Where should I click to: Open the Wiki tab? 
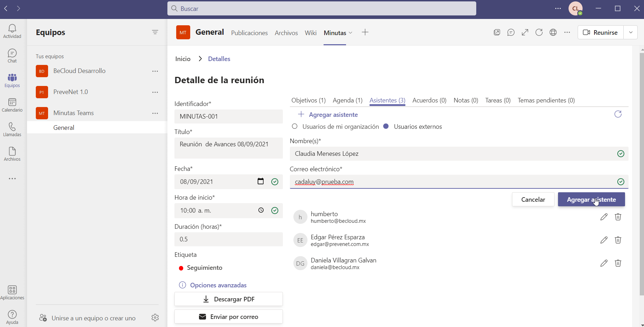(x=311, y=33)
